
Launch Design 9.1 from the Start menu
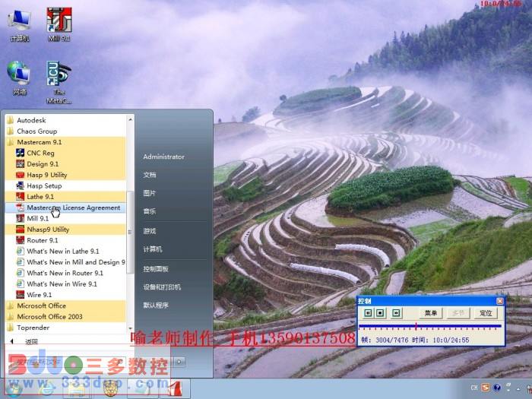(x=65, y=164)
